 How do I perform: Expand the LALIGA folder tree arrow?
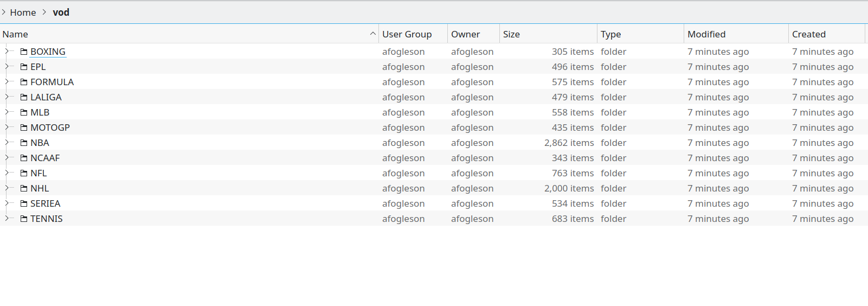pos(7,97)
